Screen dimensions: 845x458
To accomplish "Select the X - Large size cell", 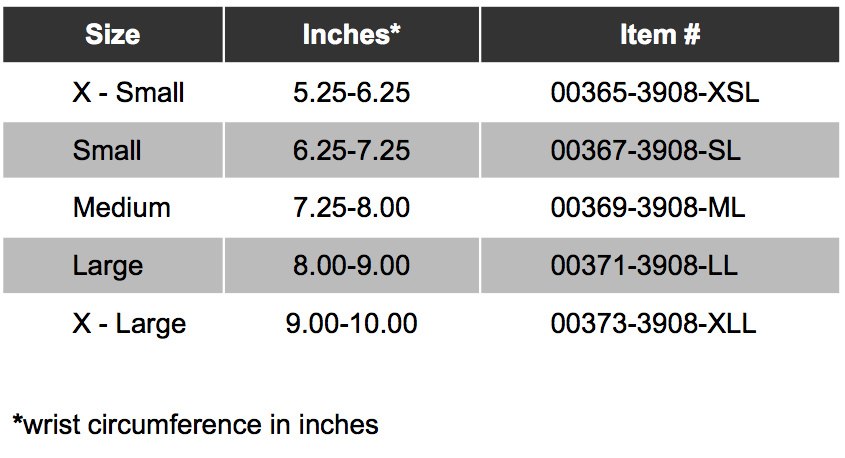I will click(129, 324).
